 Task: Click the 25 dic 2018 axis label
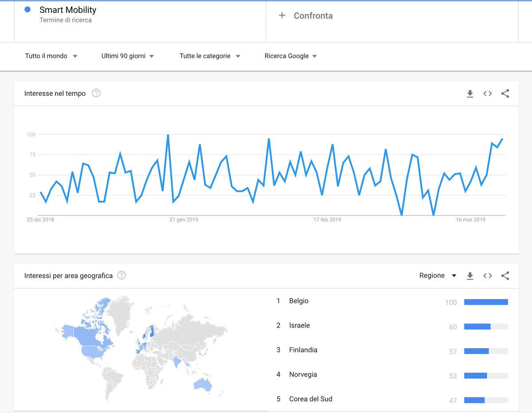(40, 220)
